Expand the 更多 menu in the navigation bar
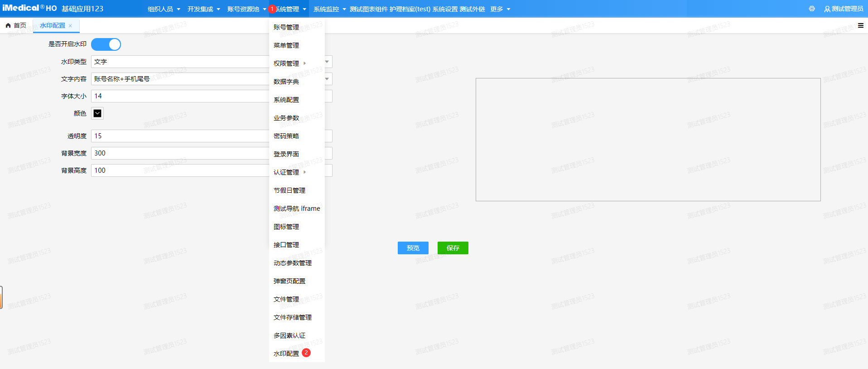 [x=500, y=9]
